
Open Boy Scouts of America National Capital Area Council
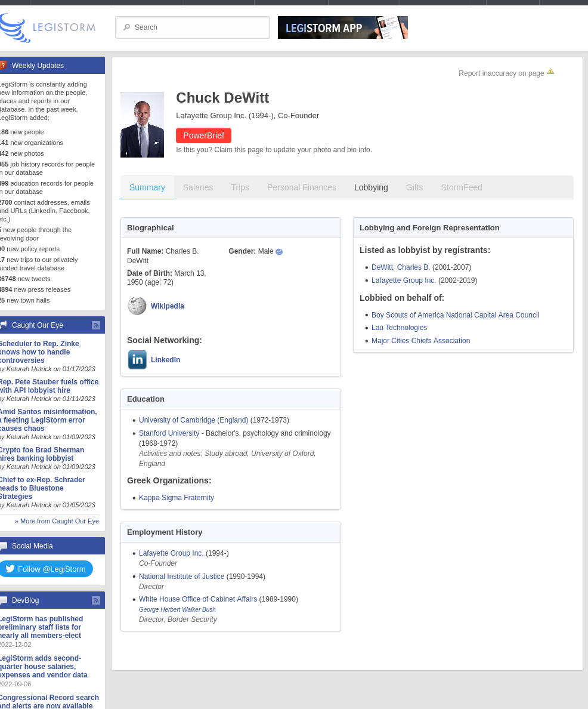coord(455,315)
